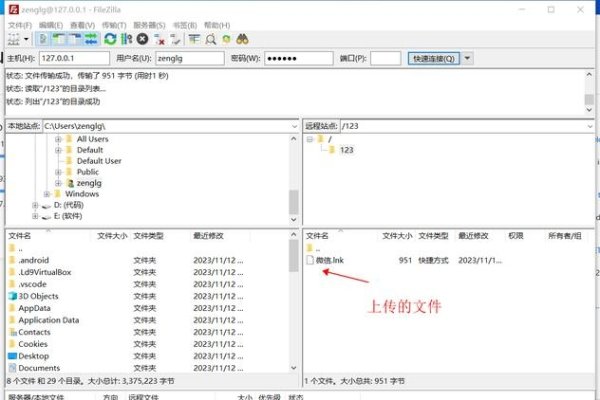Viewport: 600px width, 400px height.
Task: Open the 查看(V) menu
Action: [x=82, y=25]
